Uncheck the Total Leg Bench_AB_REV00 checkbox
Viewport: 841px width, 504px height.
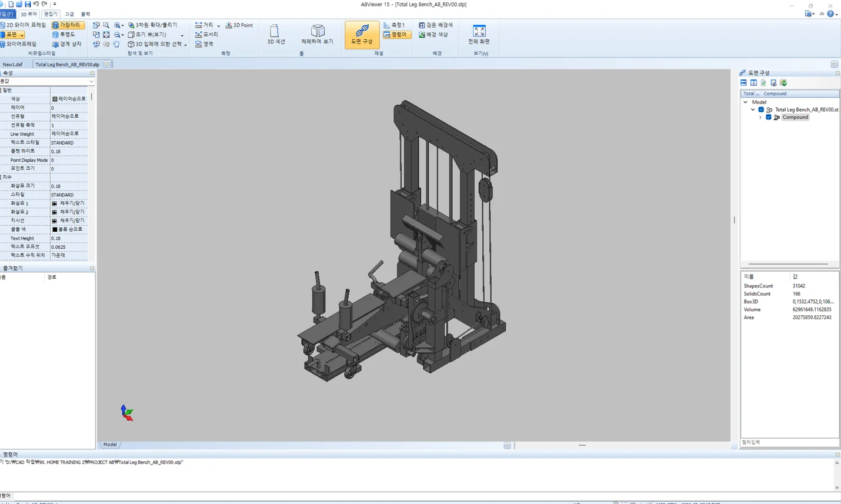click(x=761, y=109)
